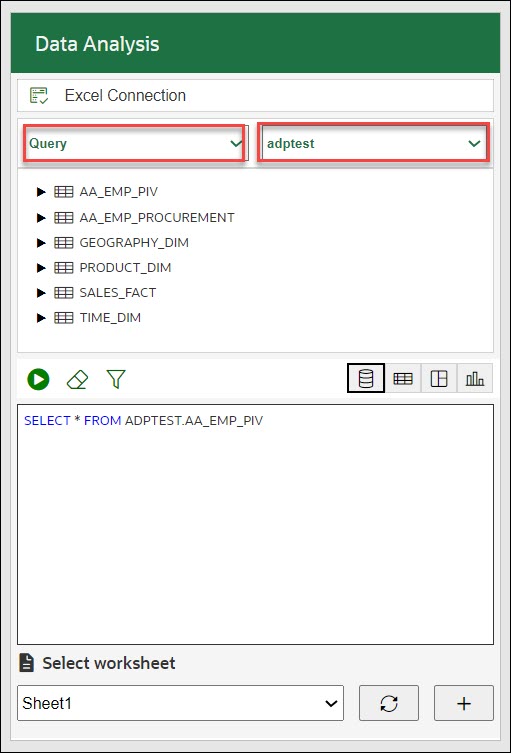Expand the AA_EMP_PIV table node
The width and height of the screenshot is (511, 753).
pyautogui.click(x=41, y=192)
